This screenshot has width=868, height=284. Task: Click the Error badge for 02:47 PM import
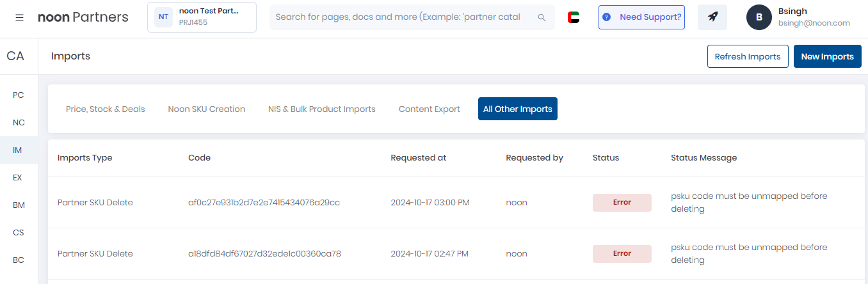point(622,253)
